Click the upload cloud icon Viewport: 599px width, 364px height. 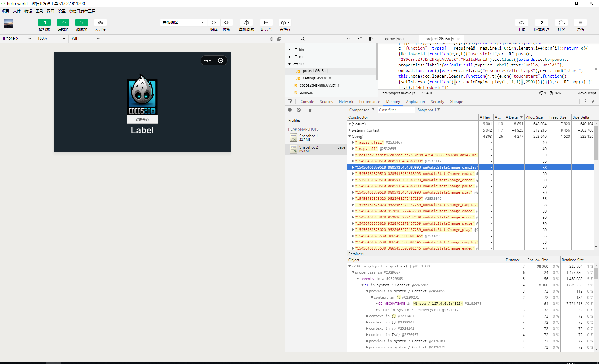(x=522, y=22)
